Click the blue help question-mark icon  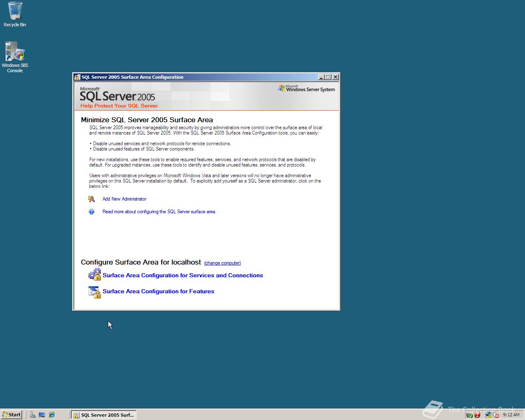[x=91, y=212]
